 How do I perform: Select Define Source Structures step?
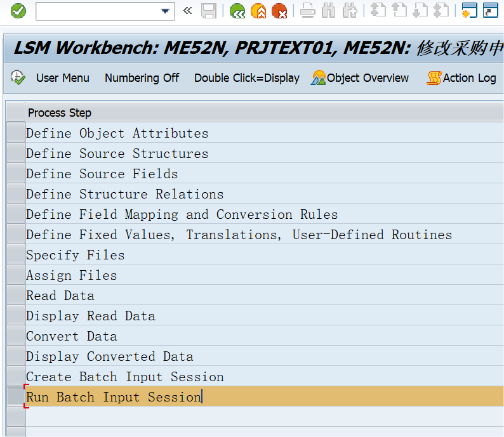point(264,153)
